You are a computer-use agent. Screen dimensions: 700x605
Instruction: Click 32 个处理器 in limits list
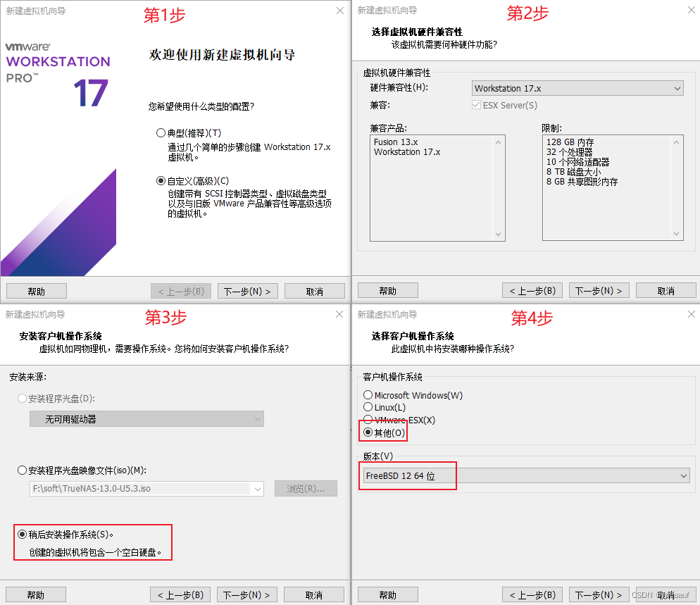[569, 152]
